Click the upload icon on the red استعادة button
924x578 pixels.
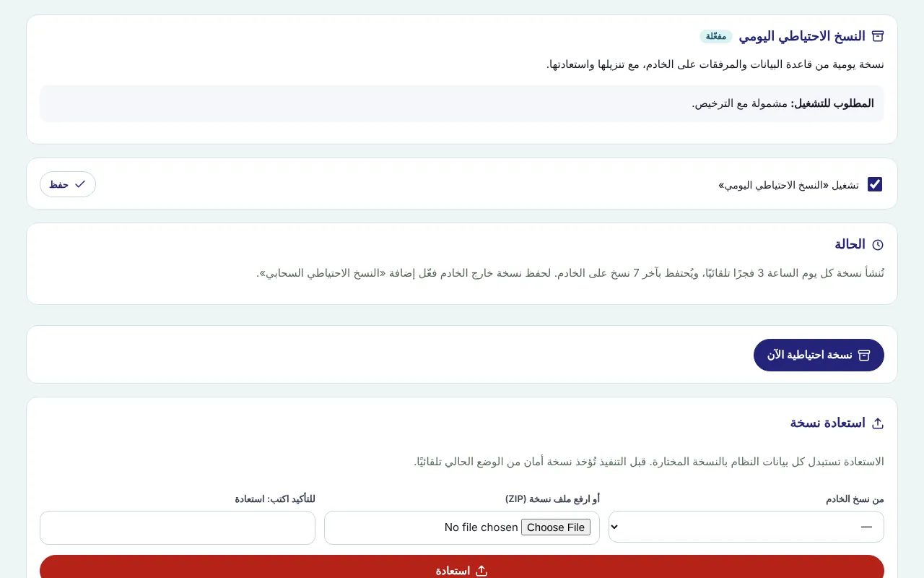click(481, 571)
